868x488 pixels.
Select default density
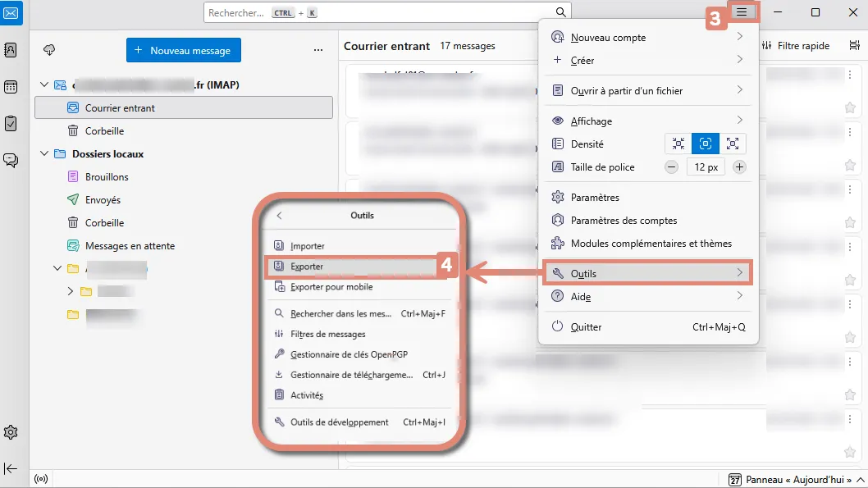706,144
